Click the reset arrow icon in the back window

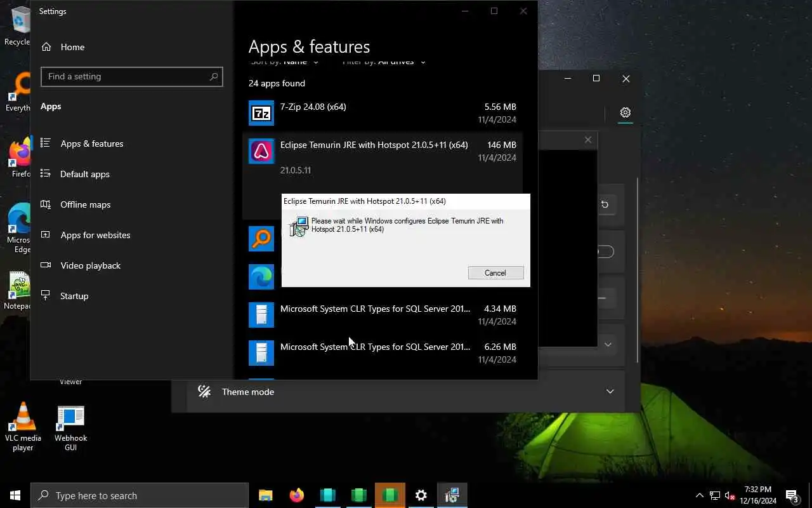point(605,204)
